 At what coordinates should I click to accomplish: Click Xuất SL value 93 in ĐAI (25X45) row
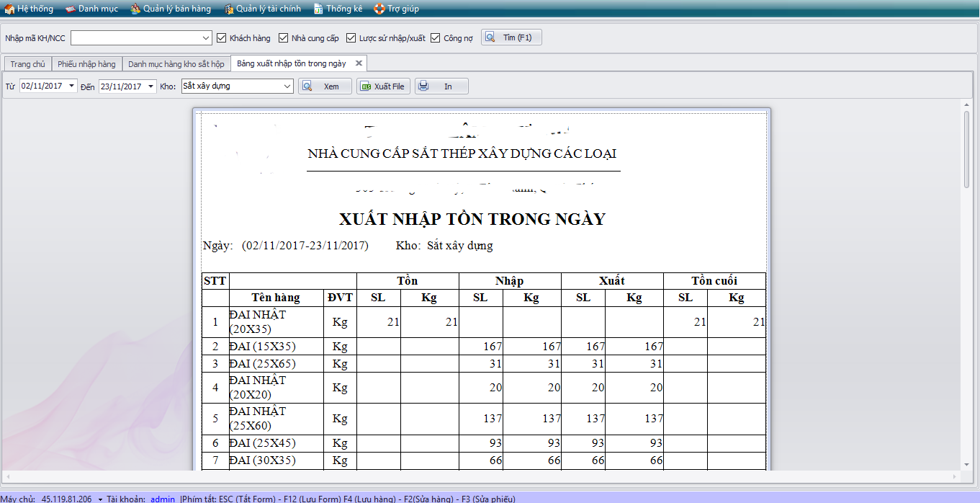pyautogui.click(x=598, y=443)
